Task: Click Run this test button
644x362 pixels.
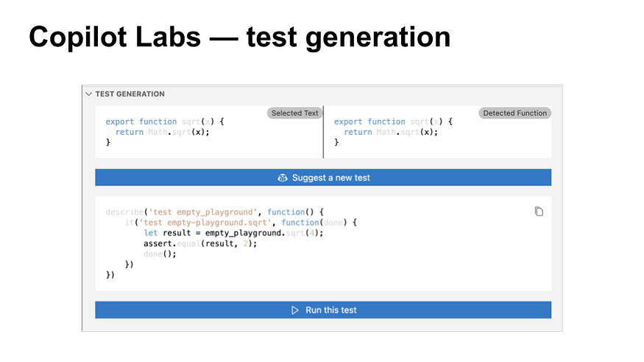Action: point(323,310)
